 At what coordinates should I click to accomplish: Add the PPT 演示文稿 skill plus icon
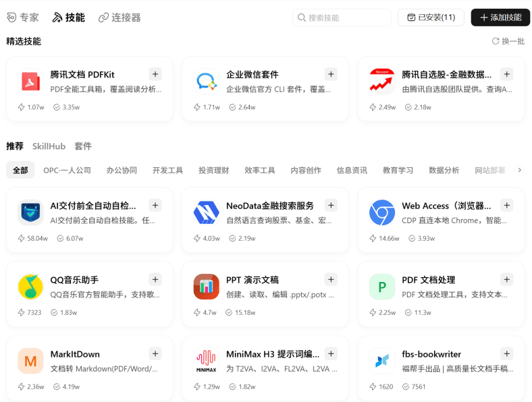pos(331,280)
